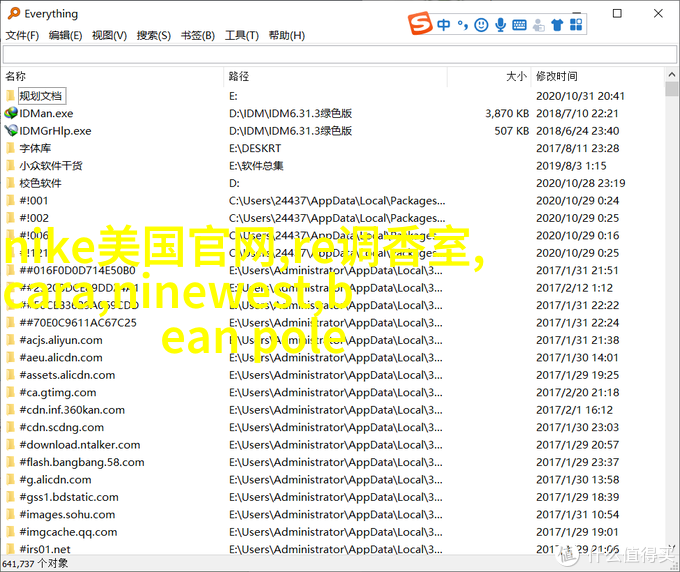Click the search input field
The width and height of the screenshot is (680, 572).
coord(338,54)
